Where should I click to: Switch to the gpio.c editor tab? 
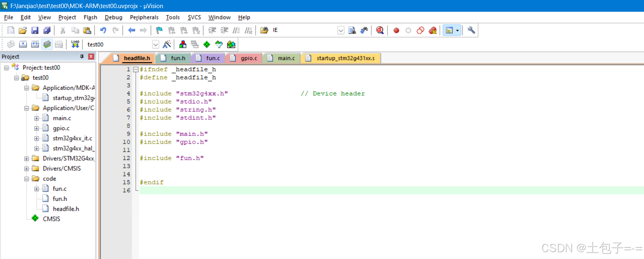[244, 58]
